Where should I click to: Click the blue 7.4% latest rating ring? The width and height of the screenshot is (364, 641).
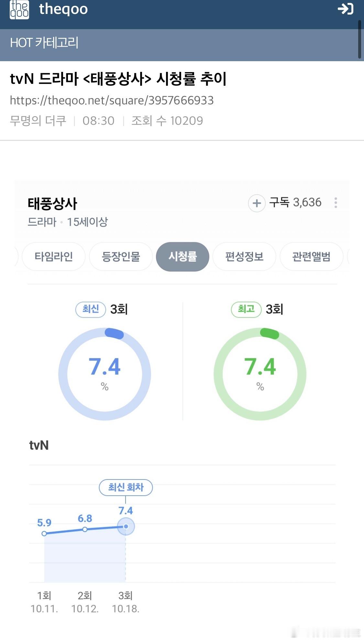tap(105, 374)
